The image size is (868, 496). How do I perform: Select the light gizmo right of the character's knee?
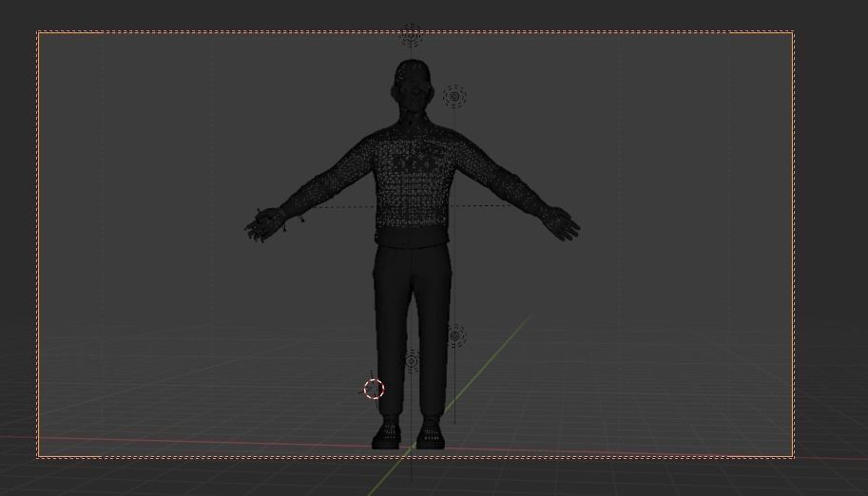click(455, 335)
